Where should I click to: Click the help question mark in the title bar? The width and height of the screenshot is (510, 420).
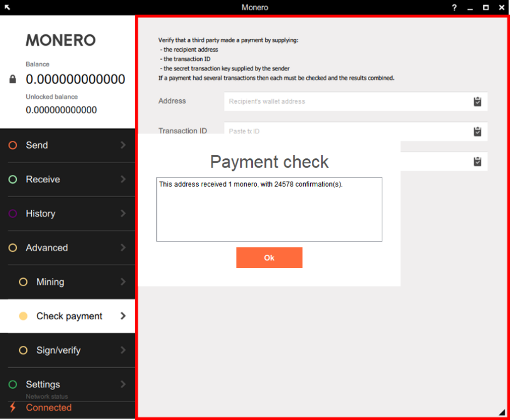point(455,8)
